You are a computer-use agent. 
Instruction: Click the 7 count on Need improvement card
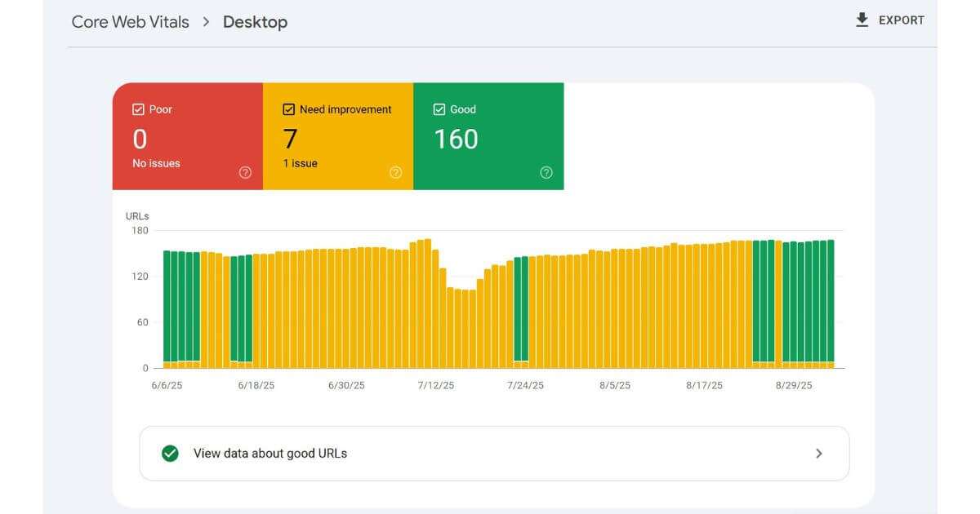tap(288, 140)
